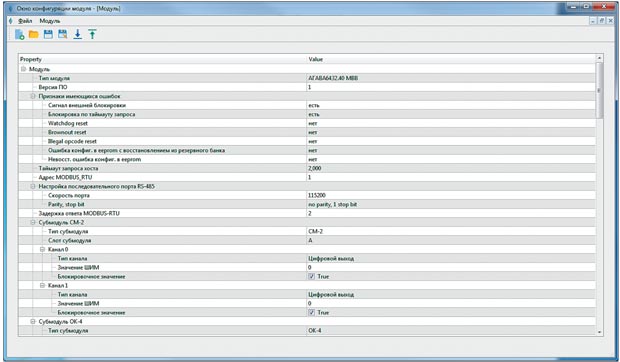Write configuration with the green up-arrow icon
Image resolution: width=620 pixels, height=362 pixels.
click(x=92, y=34)
